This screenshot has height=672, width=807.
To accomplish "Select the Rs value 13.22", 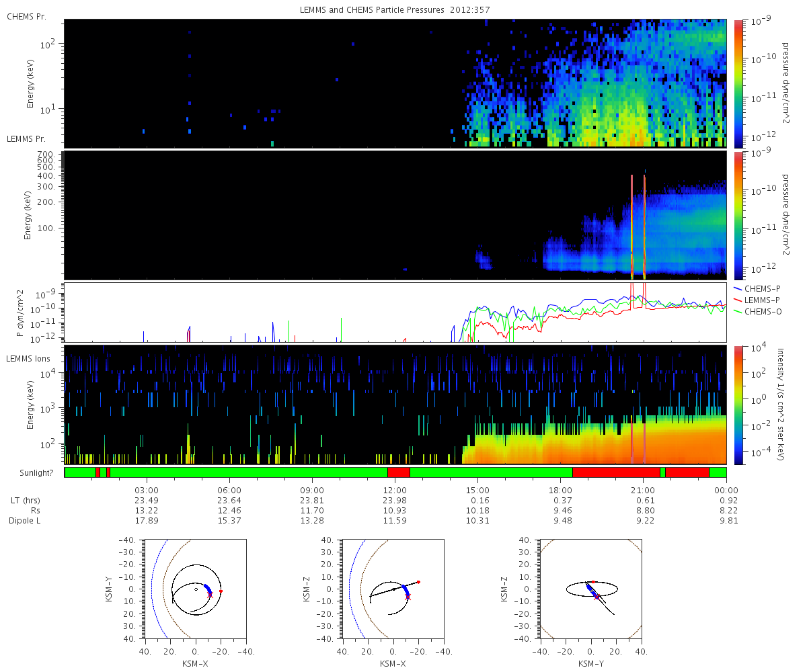I will (147, 511).
